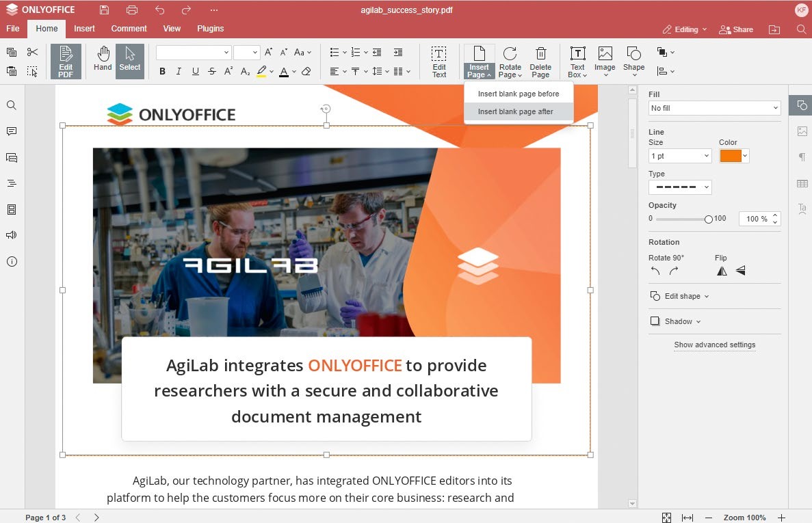Click the Edit Text button

click(x=439, y=62)
